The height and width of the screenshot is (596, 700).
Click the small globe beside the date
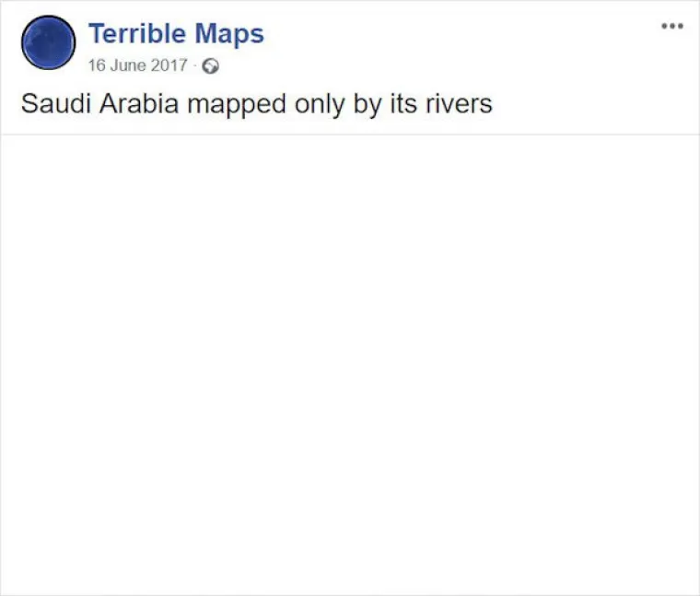click(x=211, y=66)
